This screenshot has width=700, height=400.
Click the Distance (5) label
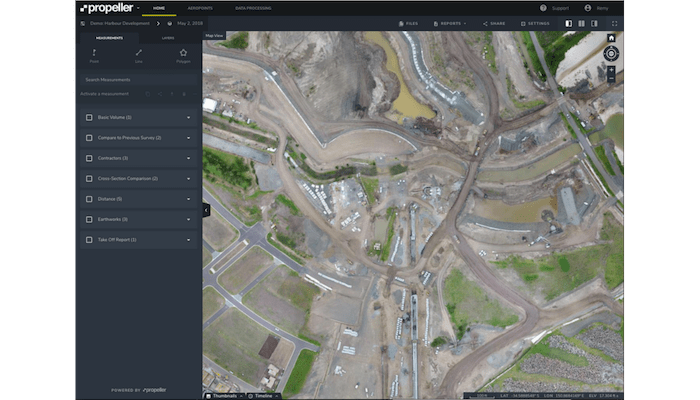[x=110, y=199]
